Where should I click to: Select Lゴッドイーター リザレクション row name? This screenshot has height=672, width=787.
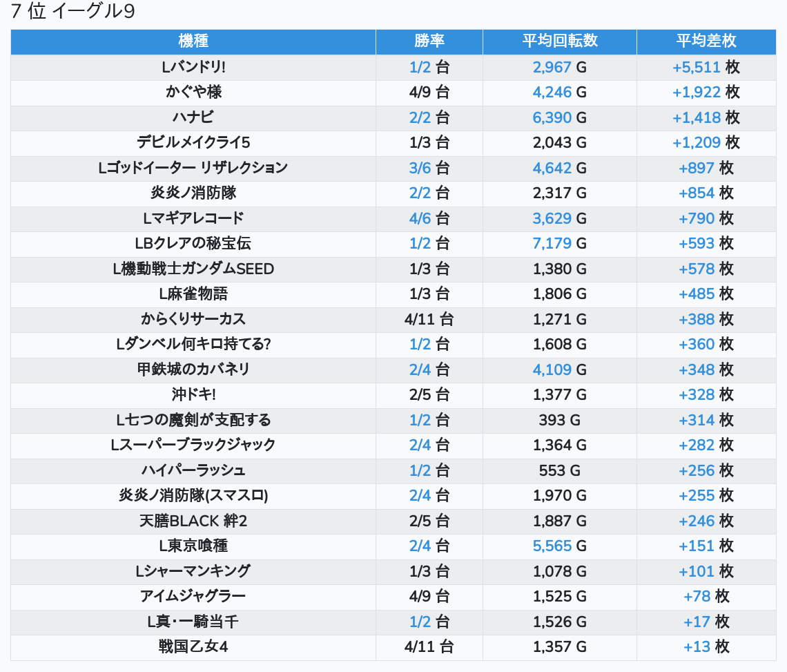193,168
